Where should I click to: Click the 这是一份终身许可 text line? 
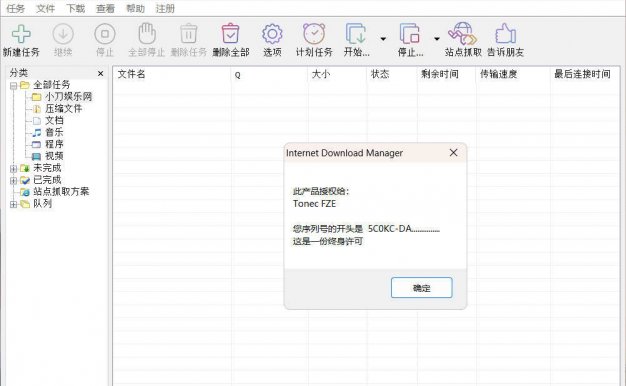point(328,241)
